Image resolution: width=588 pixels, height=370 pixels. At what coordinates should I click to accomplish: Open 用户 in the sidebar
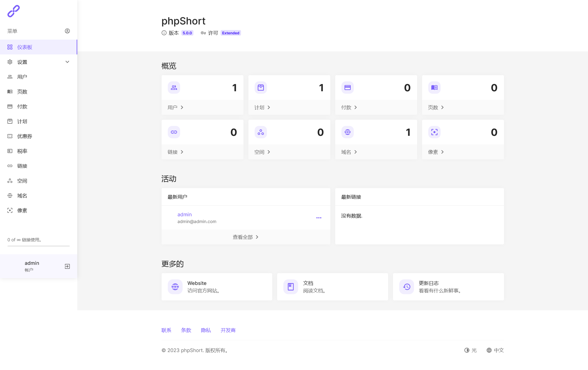(x=38, y=77)
